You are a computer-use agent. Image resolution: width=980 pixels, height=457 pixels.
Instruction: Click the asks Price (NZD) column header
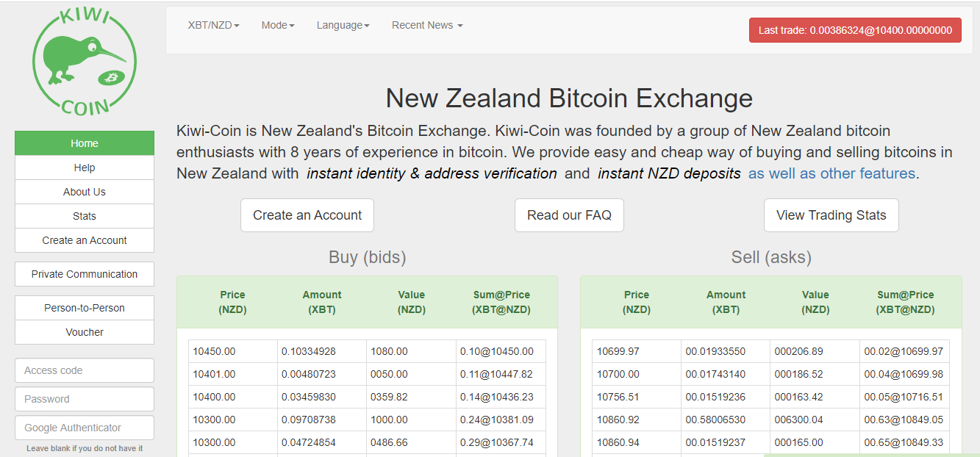pos(637,302)
